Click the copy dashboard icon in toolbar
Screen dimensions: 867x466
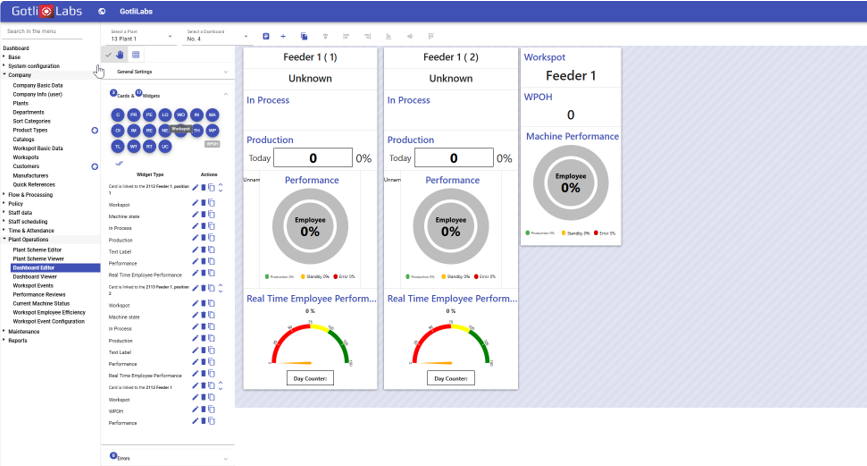click(304, 36)
